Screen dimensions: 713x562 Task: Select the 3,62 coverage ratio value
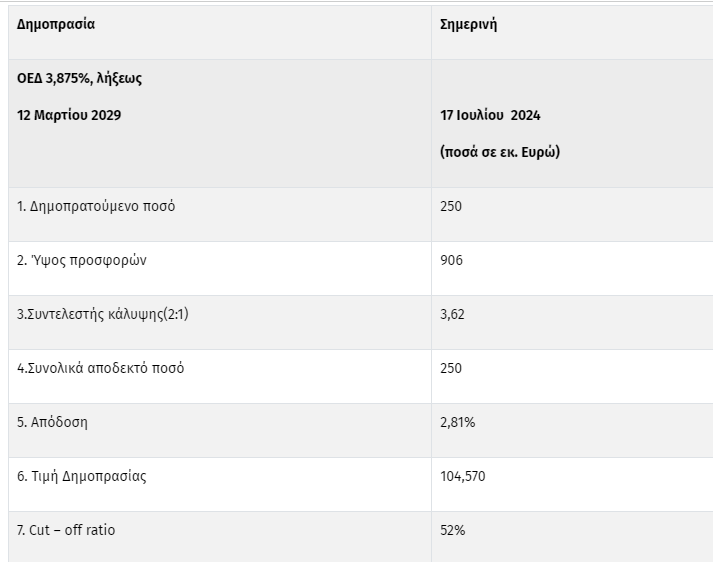coord(453,314)
